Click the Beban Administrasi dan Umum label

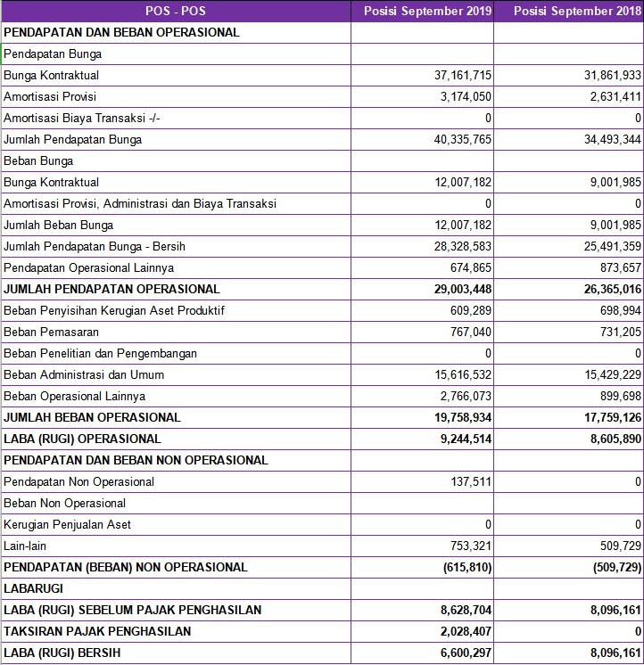click(84, 374)
